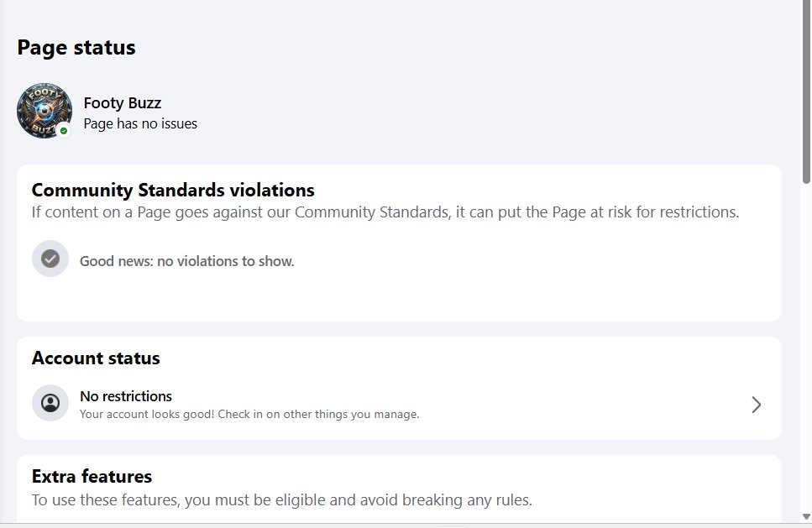Click the Extra features heading
The image size is (812, 528).
tap(92, 476)
